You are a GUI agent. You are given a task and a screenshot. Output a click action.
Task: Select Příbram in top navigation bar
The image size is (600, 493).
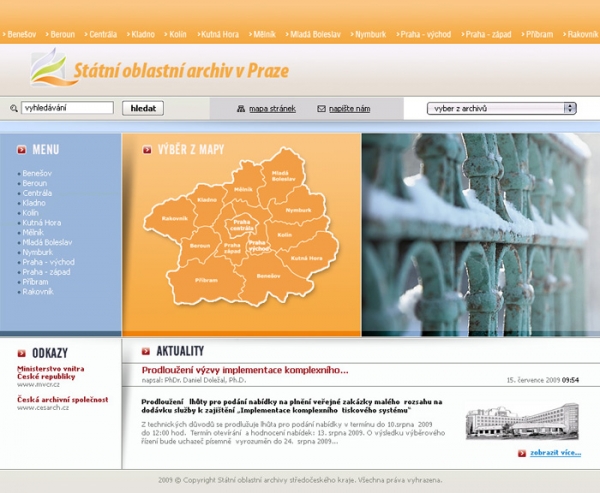539,34
